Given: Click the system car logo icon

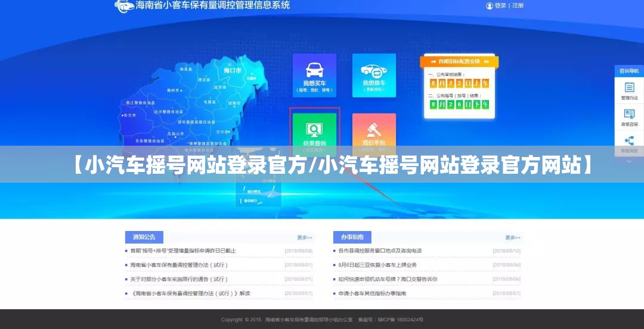Looking at the screenshot, I should (x=124, y=6).
